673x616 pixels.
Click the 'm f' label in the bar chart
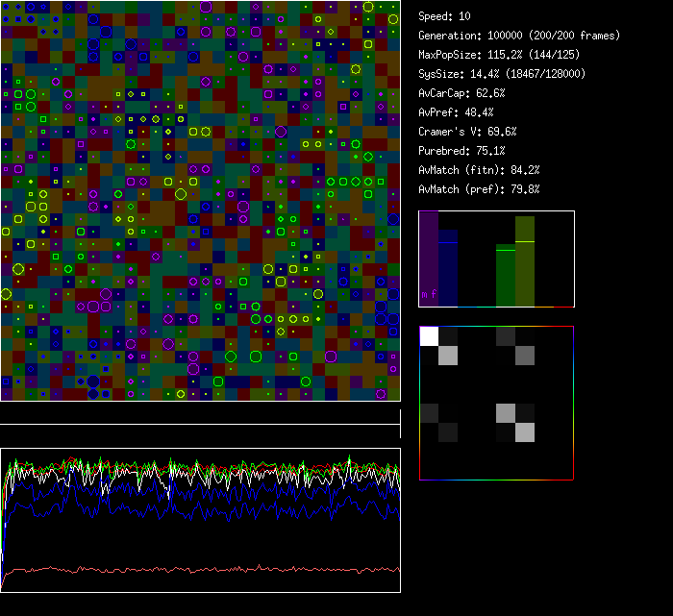click(428, 294)
